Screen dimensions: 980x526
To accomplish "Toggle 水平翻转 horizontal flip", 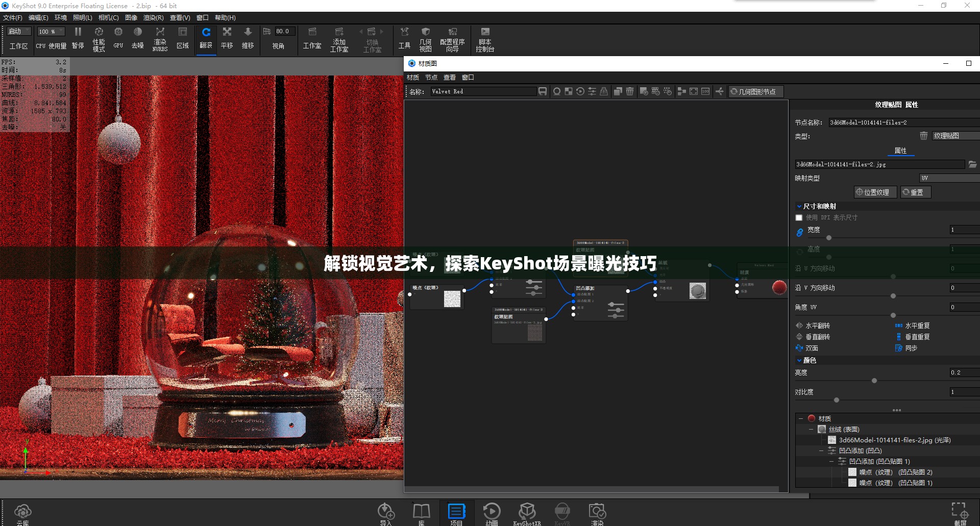I will (x=813, y=325).
